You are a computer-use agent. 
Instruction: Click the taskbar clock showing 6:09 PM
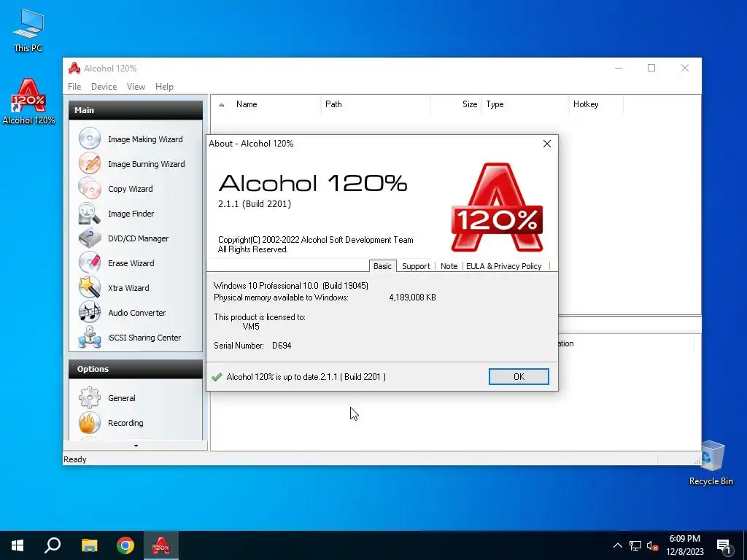pos(684,545)
